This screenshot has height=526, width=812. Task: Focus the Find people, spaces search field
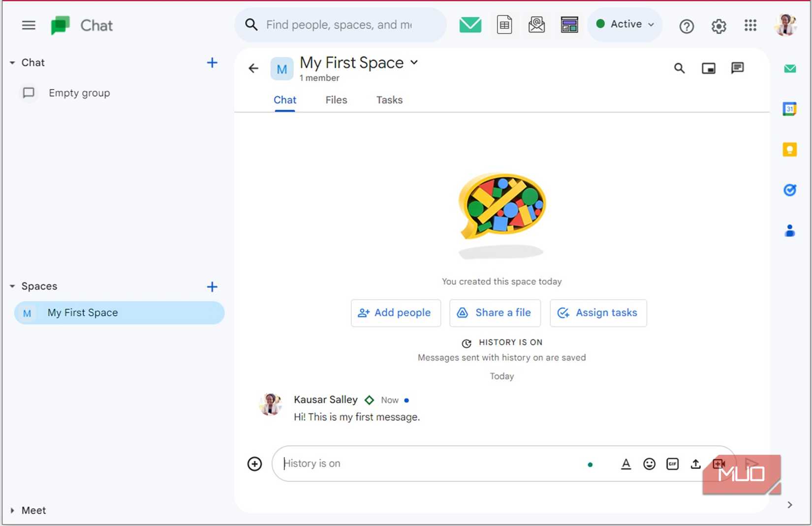tap(341, 25)
